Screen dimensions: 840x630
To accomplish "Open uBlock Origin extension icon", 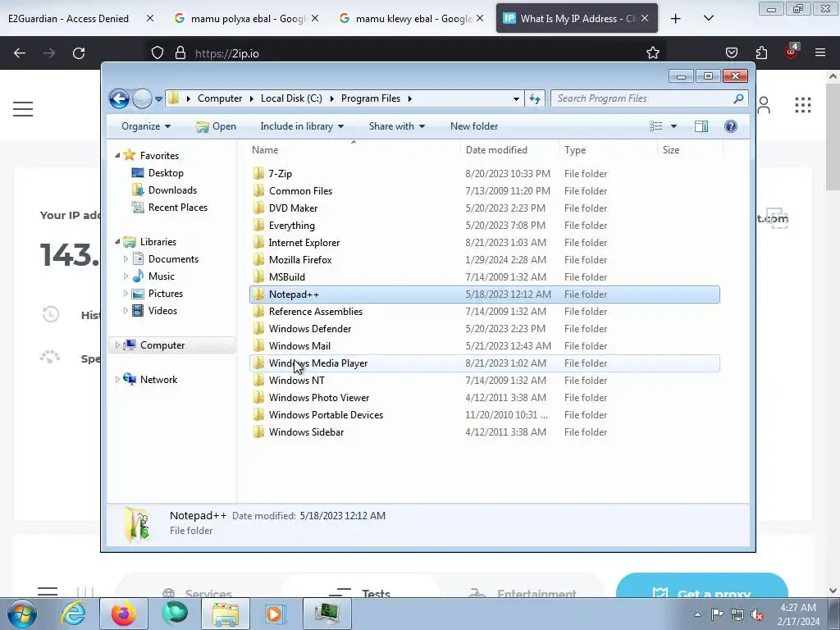I will (x=791, y=52).
